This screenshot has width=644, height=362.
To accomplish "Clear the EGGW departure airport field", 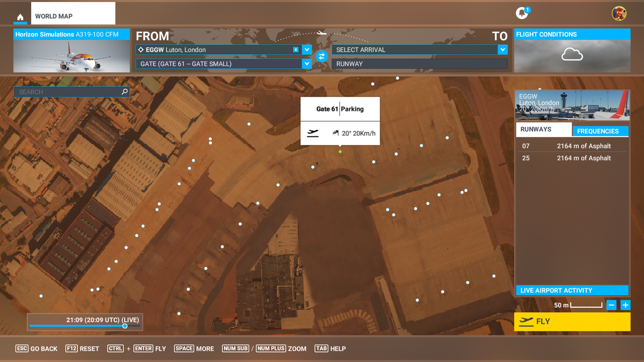I will [x=296, y=50].
